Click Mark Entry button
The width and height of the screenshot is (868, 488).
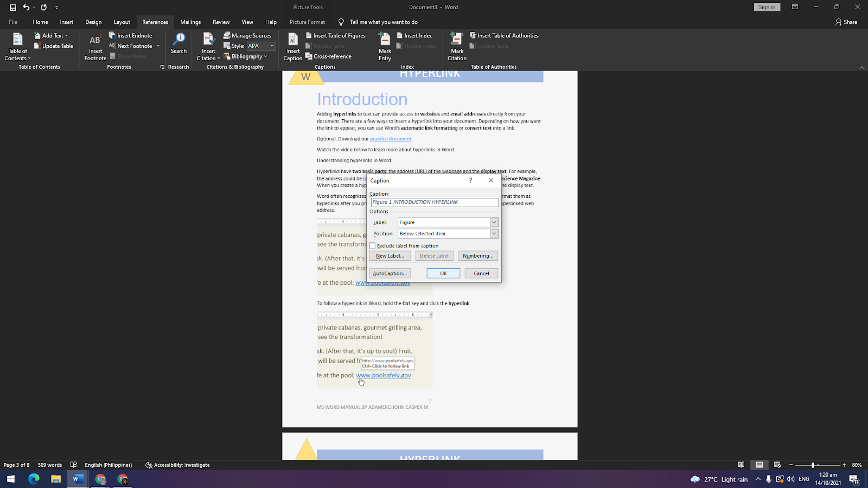(x=385, y=47)
